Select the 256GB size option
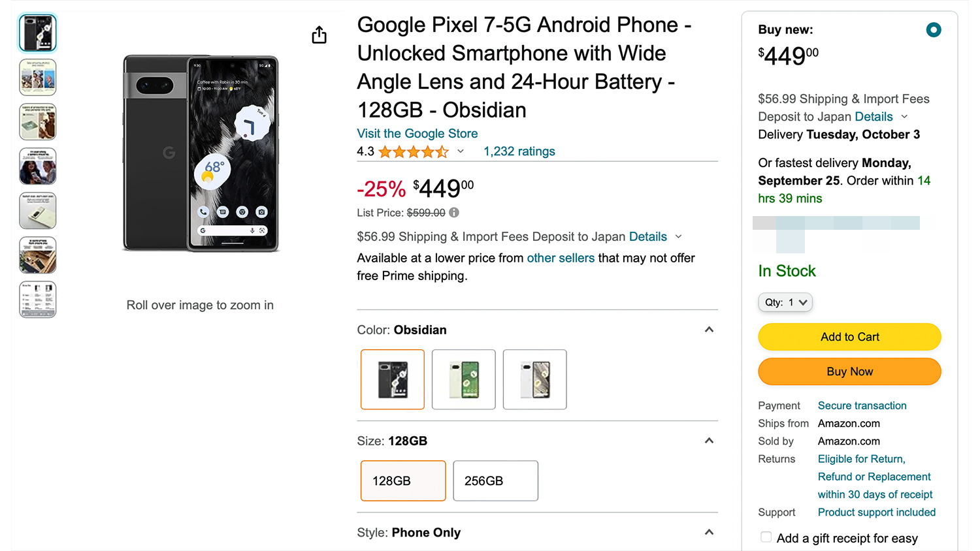The width and height of the screenshot is (980, 551). [x=495, y=481]
